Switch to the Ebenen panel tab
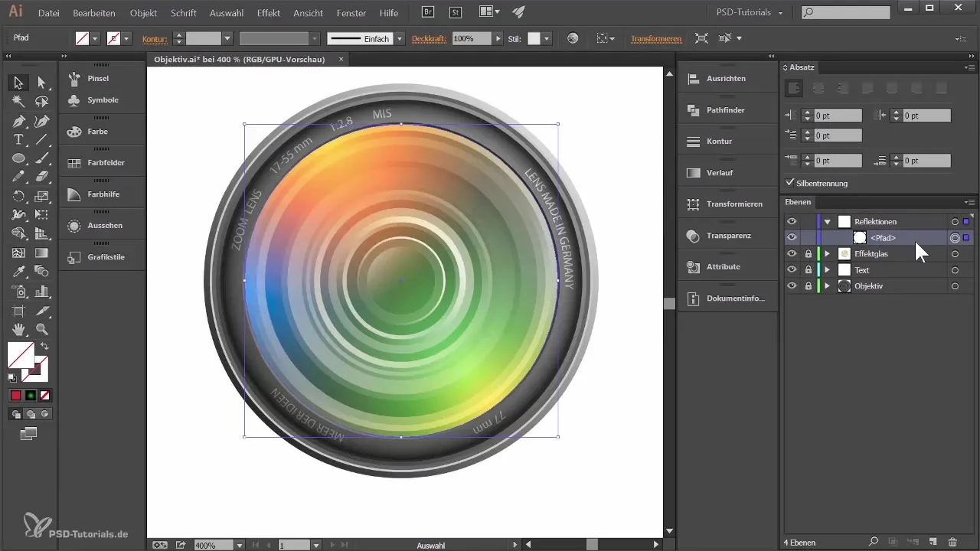This screenshot has height=551, width=980. (798, 202)
